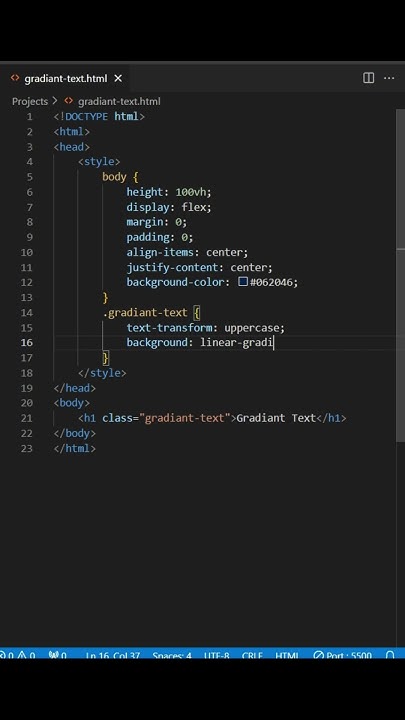The width and height of the screenshot is (405, 720).
Task: Click the gradiant-text.html breadcrumb
Action: [119, 101]
